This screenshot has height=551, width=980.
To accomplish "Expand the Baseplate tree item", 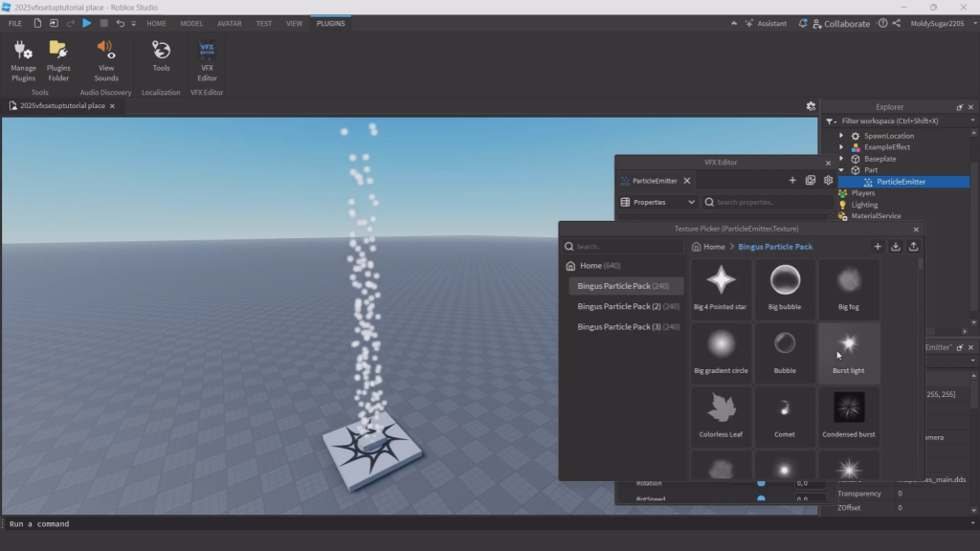I will coord(841,159).
